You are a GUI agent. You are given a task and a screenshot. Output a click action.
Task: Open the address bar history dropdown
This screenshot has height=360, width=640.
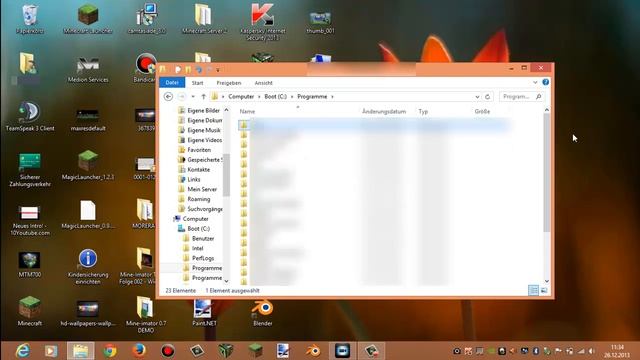click(x=477, y=97)
